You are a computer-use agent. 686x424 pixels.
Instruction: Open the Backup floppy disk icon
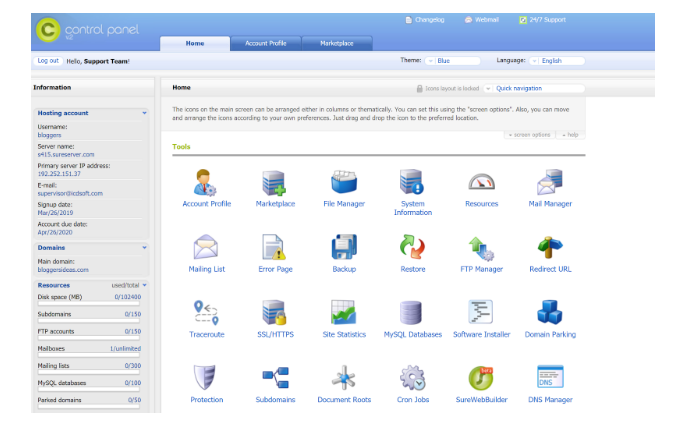(344, 247)
